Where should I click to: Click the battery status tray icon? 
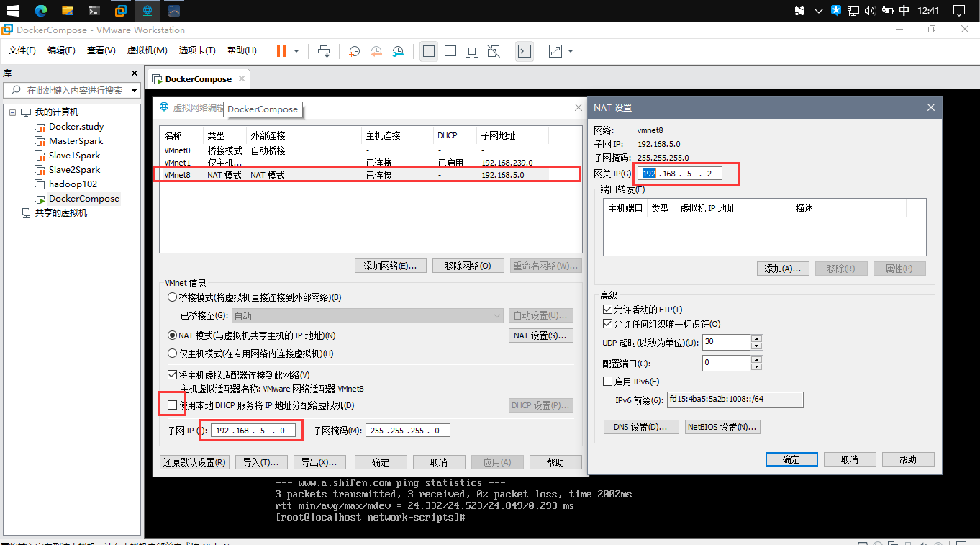[887, 11]
